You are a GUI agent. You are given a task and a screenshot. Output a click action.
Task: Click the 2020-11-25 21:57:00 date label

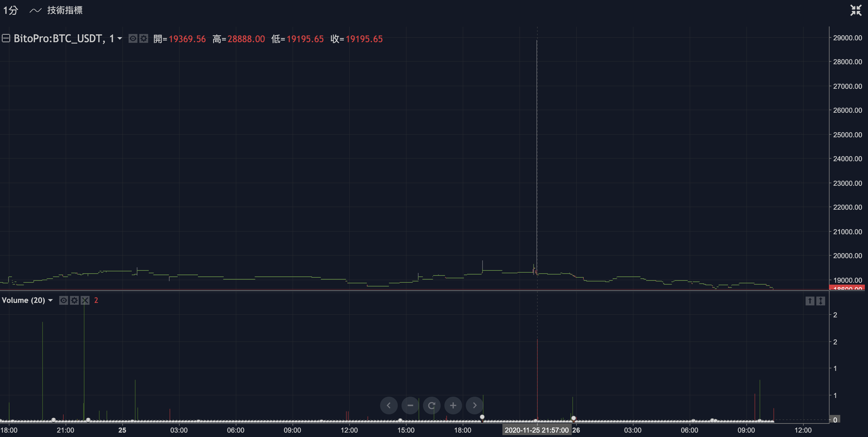click(536, 430)
